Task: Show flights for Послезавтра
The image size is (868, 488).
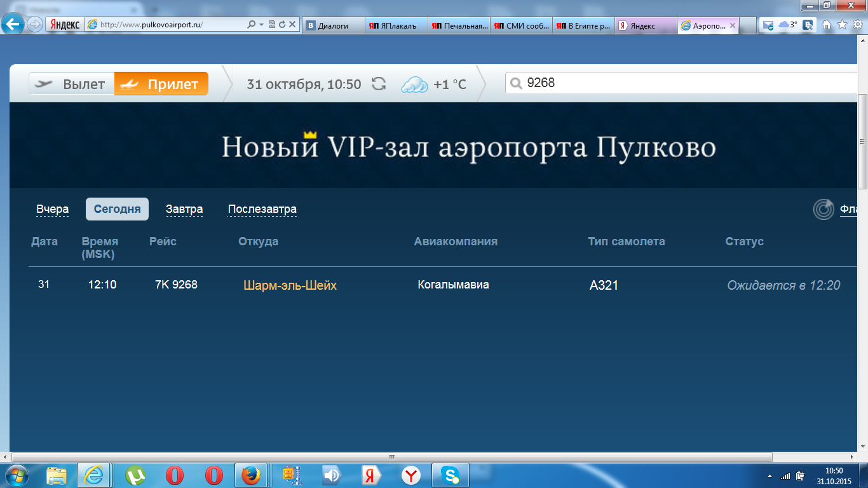Action: 262,209
